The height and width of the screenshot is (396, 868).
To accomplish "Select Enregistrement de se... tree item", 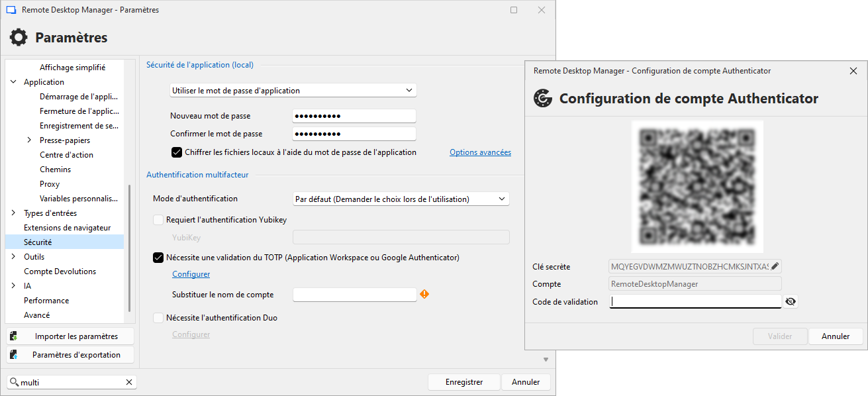I will point(79,126).
